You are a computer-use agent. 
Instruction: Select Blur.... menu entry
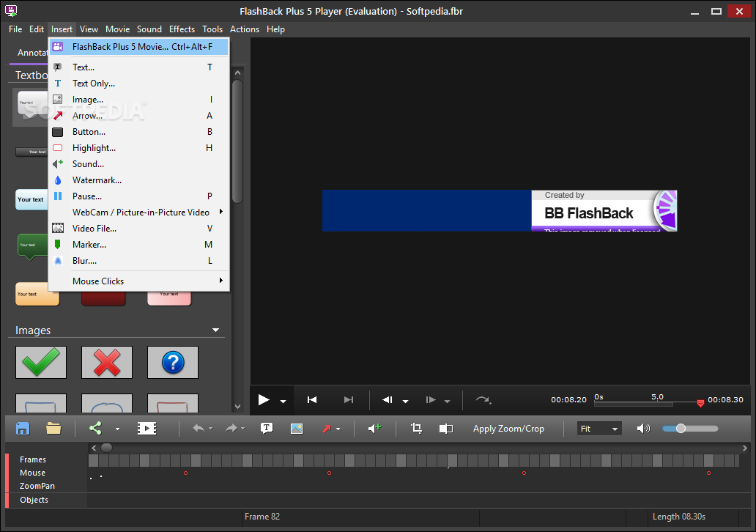click(139, 260)
